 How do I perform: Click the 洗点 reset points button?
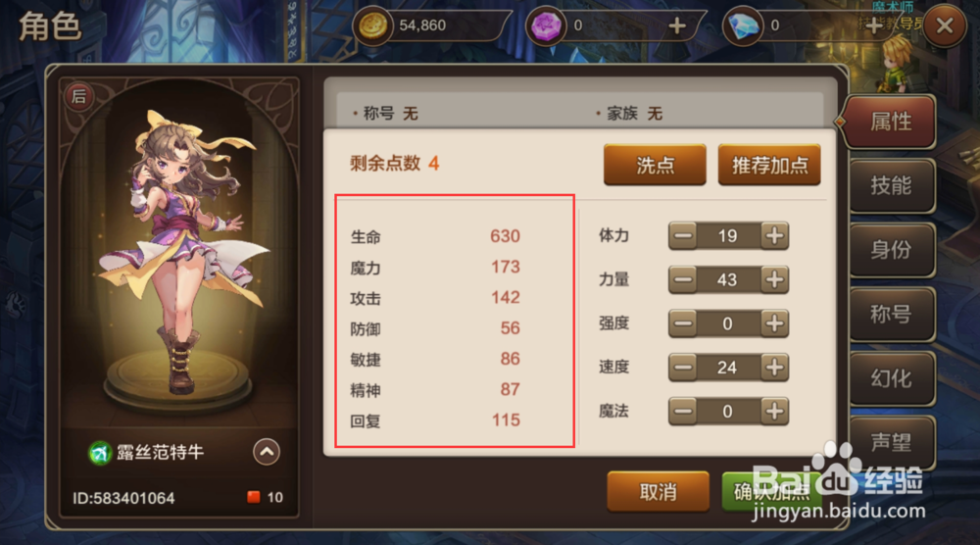click(x=655, y=165)
